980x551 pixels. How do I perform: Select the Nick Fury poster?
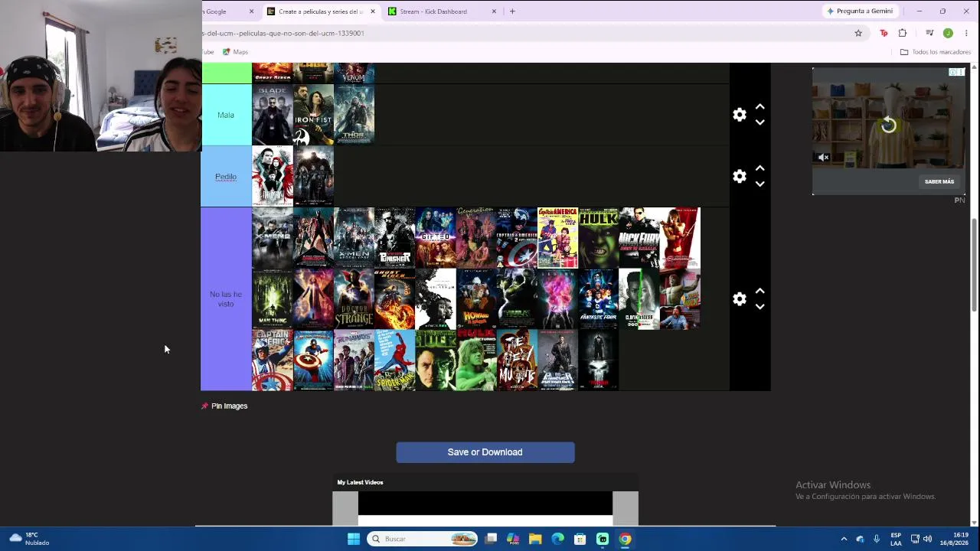[639, 238]
